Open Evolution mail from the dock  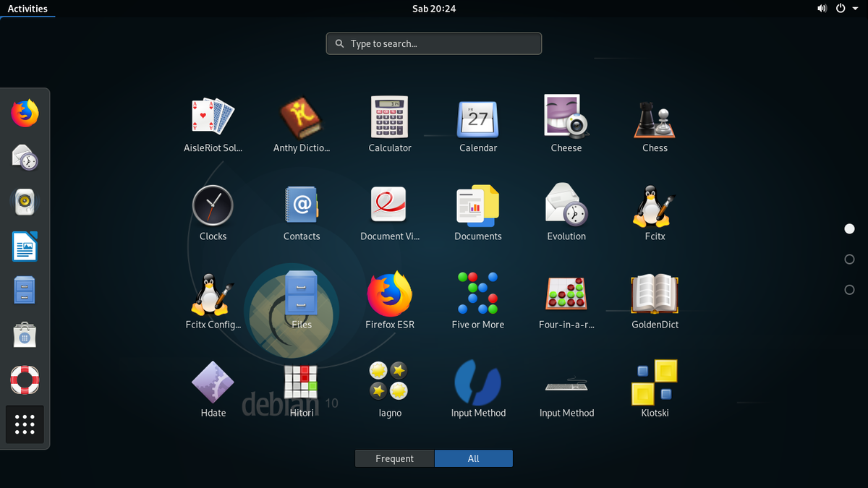pyautogui.click(x=25, y=158)
